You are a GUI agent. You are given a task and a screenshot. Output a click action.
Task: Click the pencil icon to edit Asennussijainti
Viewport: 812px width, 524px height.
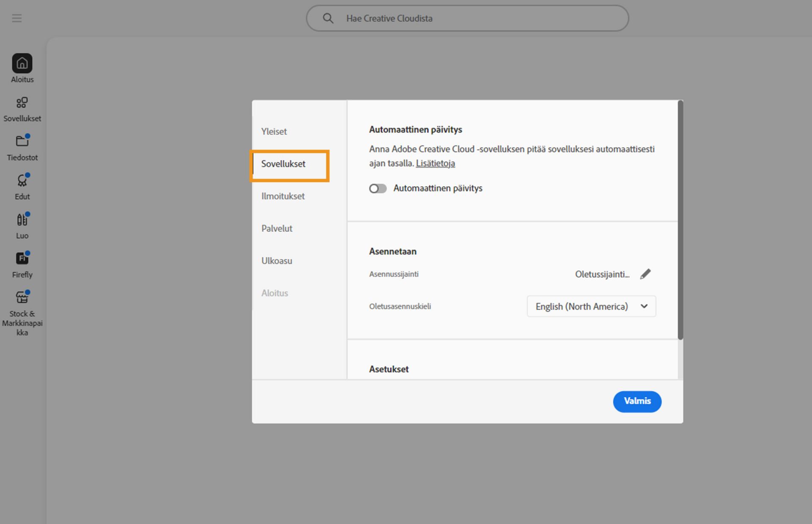[645, 274]
